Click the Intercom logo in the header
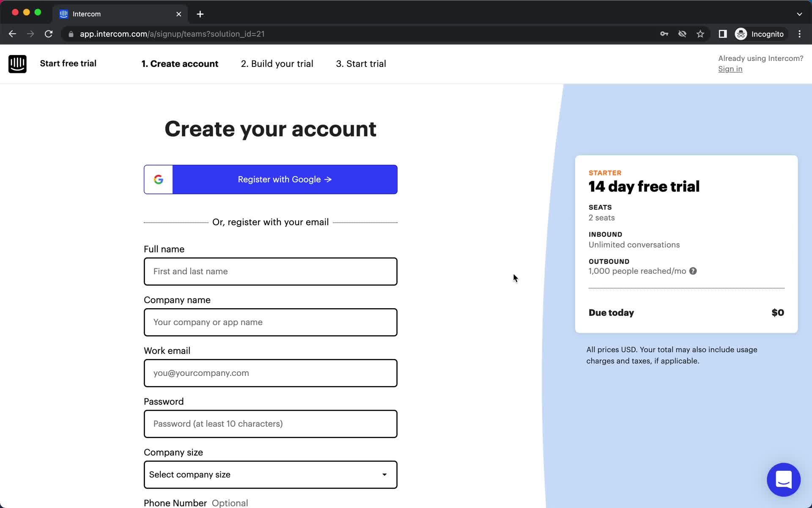Viewport: 812px width, 508px height. pos(17,64)
